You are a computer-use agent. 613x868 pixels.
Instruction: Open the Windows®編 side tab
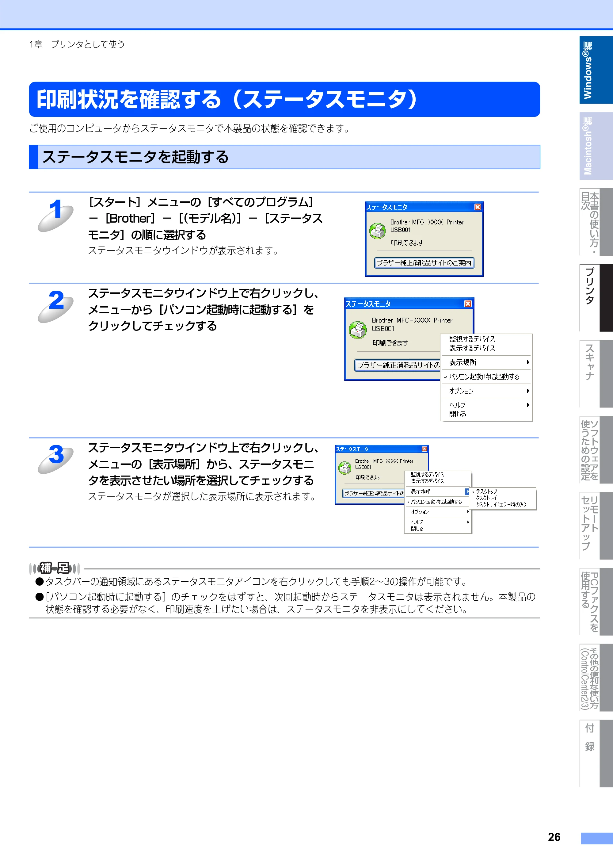click(x=596, y=70)
